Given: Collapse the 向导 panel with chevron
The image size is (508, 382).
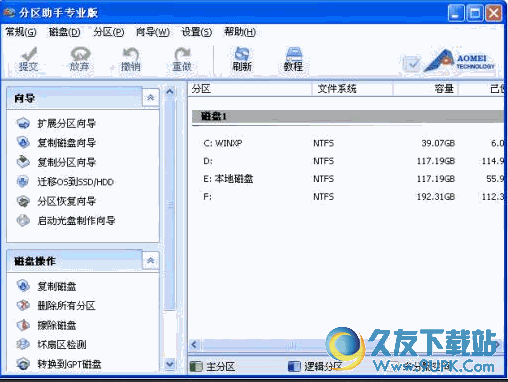Looking at the screenshot, I should pos(151,97).
